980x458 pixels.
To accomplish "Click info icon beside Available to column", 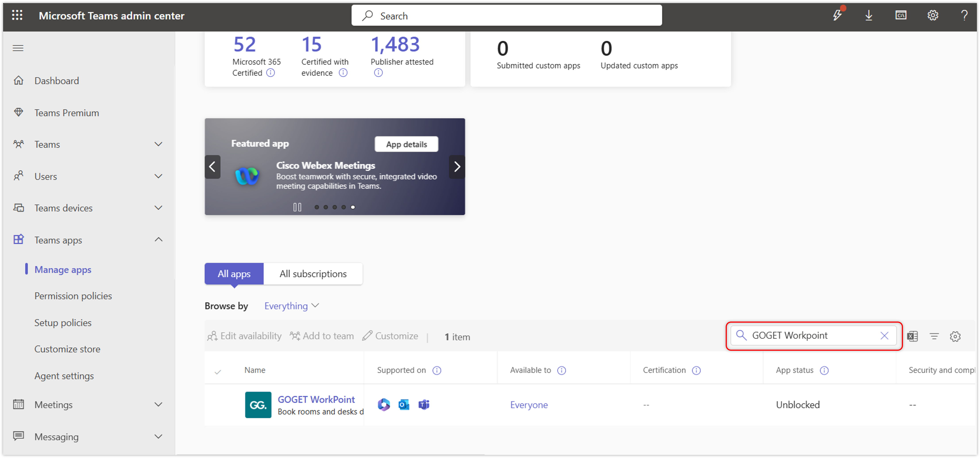I will [561, 370].
